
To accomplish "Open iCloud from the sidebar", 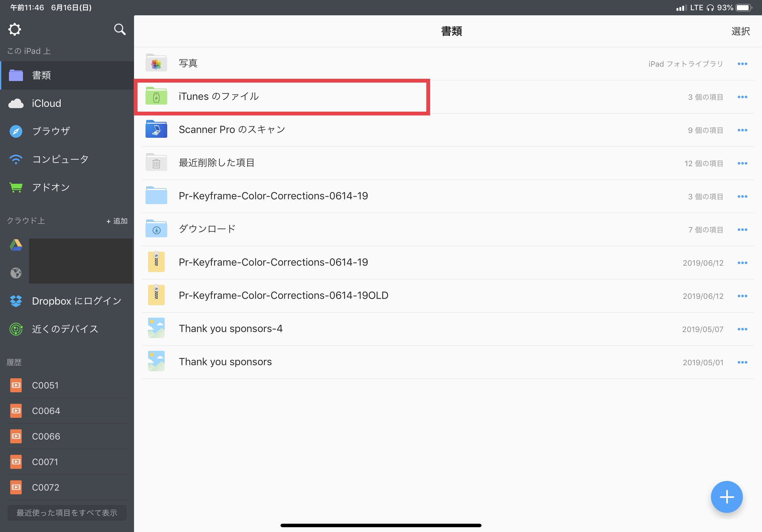I will (47, 103).
